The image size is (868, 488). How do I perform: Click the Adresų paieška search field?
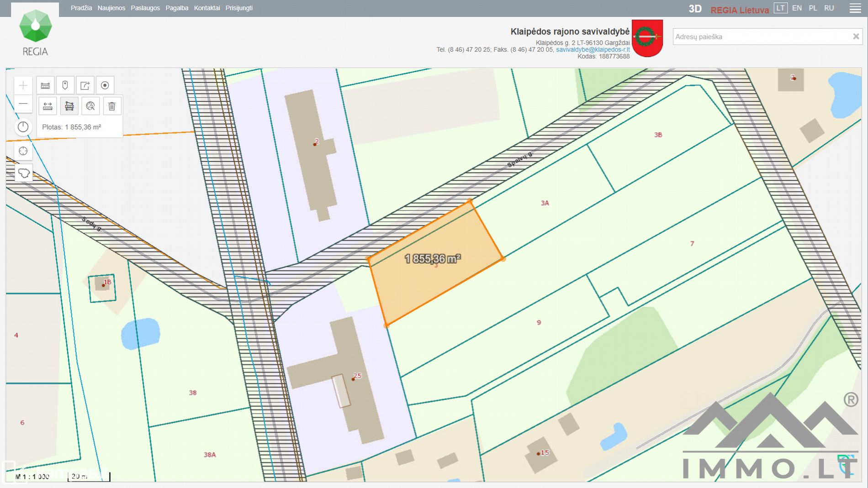pos(761,37)
